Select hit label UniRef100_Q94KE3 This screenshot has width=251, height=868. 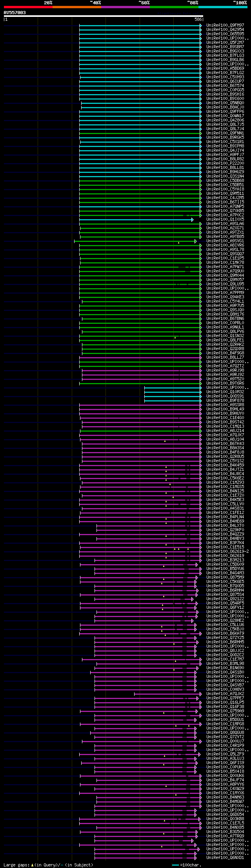click(225, 297)
